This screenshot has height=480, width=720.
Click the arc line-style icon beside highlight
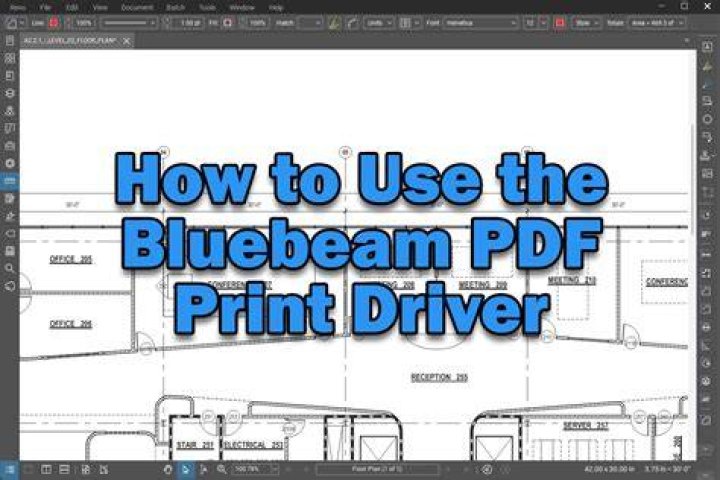(x=352, y=23)
